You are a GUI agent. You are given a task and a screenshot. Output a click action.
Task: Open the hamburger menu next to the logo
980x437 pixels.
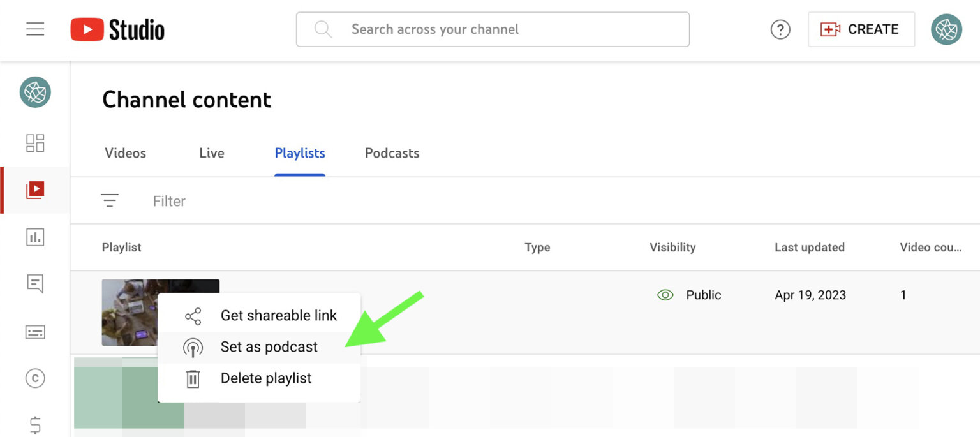[x=35, y=29]
